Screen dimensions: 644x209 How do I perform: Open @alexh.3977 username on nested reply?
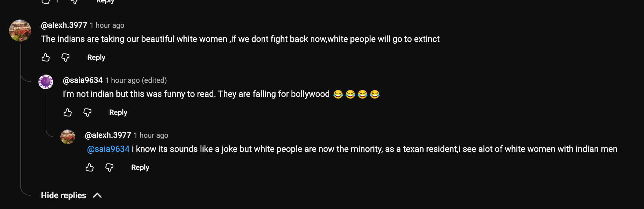click(108, 135)
